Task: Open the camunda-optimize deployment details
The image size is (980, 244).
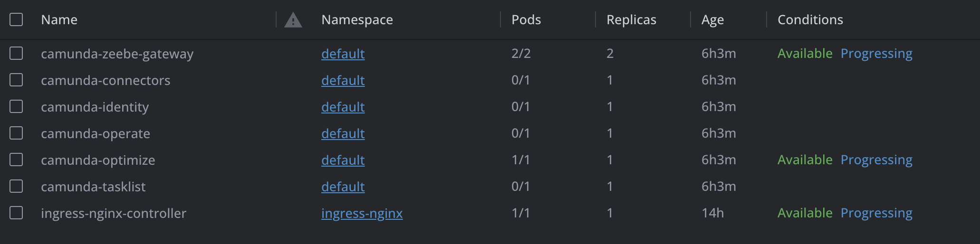Action: [98, 160]
